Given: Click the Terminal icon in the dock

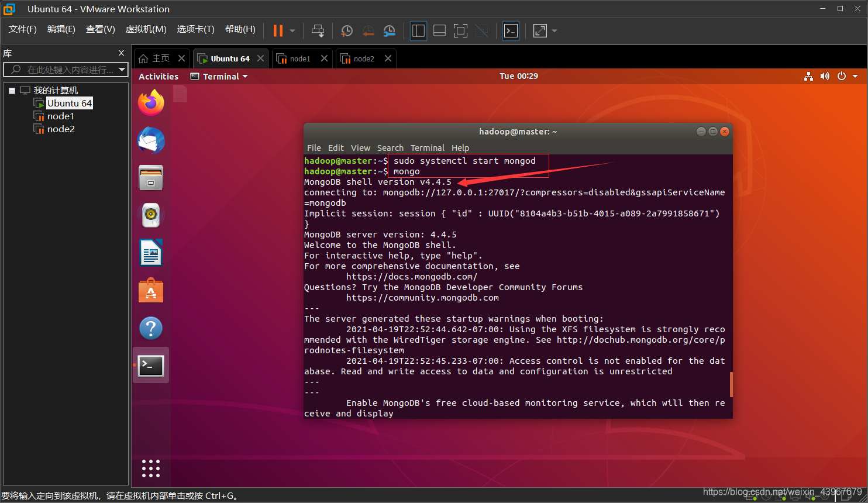Looking at the screenshot, I should (151, 366).
